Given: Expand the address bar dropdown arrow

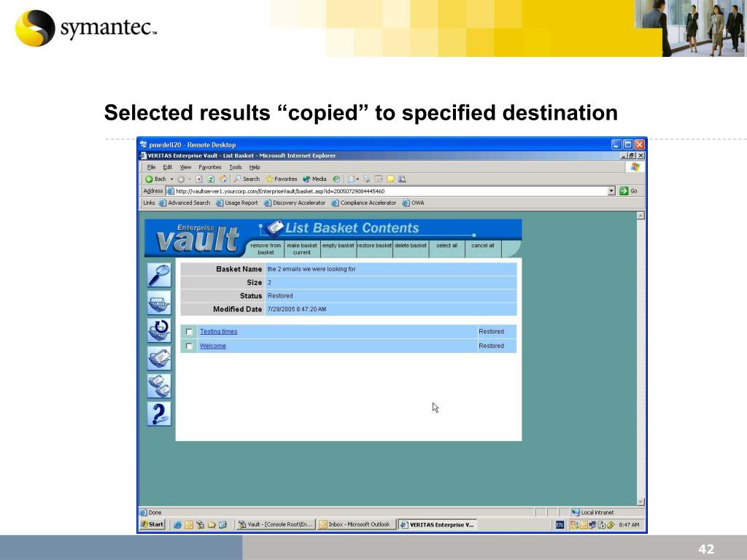Looking at the screenshot, I should 611,191.
